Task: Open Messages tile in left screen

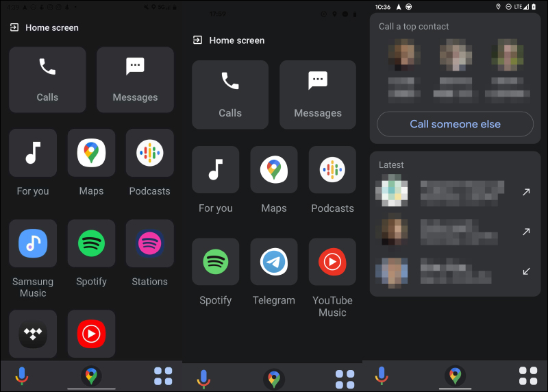Action: 135,79
